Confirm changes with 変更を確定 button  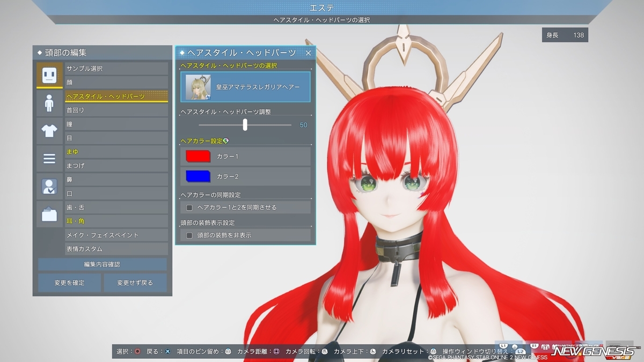[x=70, y=283]
